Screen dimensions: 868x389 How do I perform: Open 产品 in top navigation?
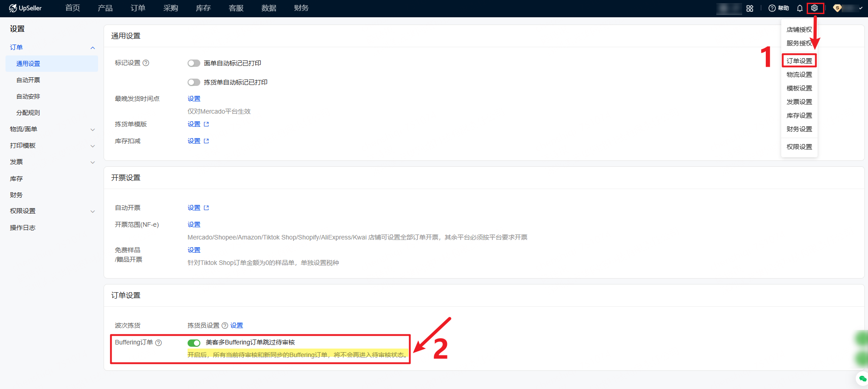105,8
